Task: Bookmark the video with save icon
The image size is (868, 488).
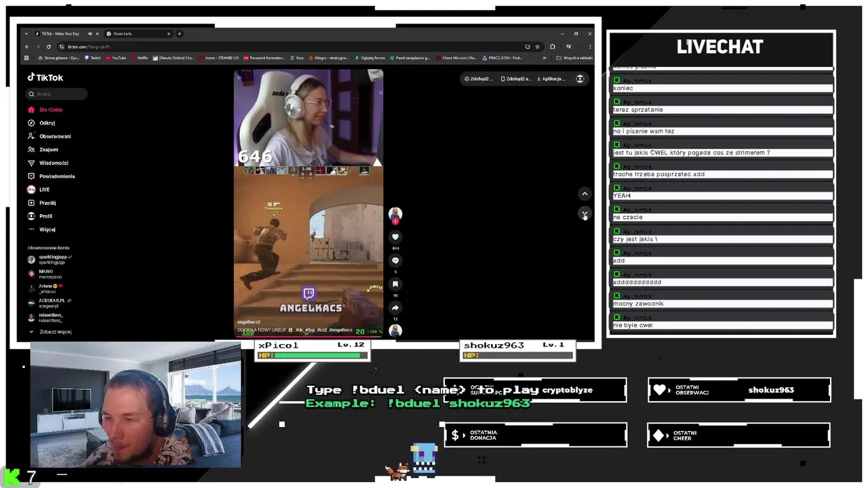Action: [395, 284]
